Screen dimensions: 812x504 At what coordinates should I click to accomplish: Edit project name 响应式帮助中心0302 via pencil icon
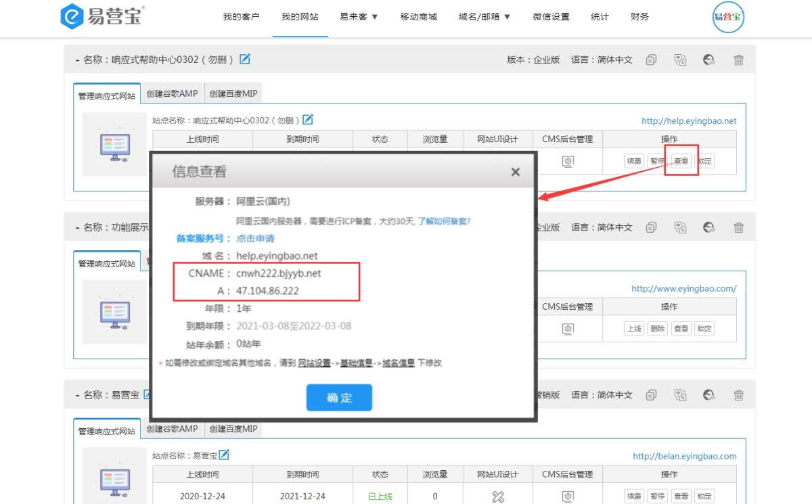pyautogui.click(x=245, y=59)
